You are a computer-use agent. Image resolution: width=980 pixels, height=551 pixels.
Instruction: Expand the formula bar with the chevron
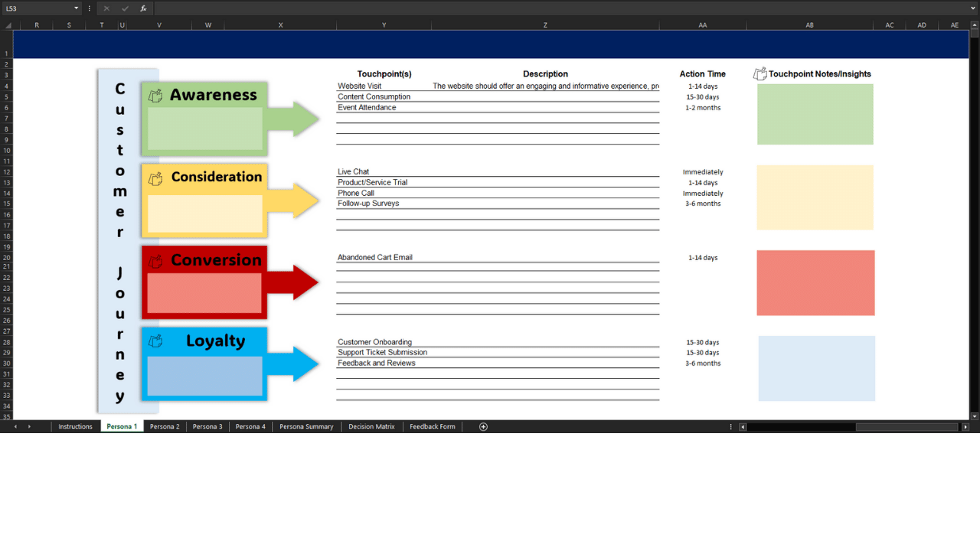coord(973,8)
